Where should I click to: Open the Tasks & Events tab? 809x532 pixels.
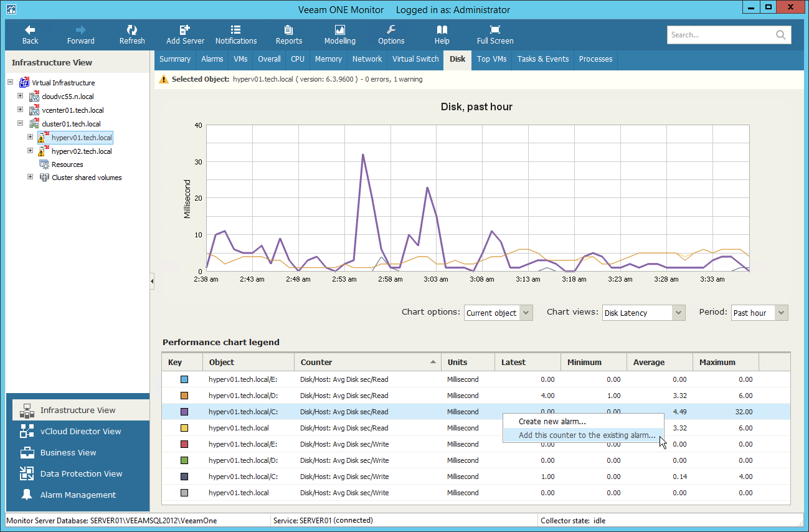[543, 59]
